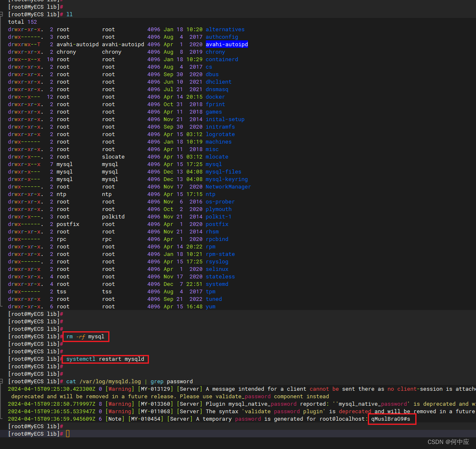Click the 'rm -rf mysql' command
The image size is (476, 449).
coord(85,336)
